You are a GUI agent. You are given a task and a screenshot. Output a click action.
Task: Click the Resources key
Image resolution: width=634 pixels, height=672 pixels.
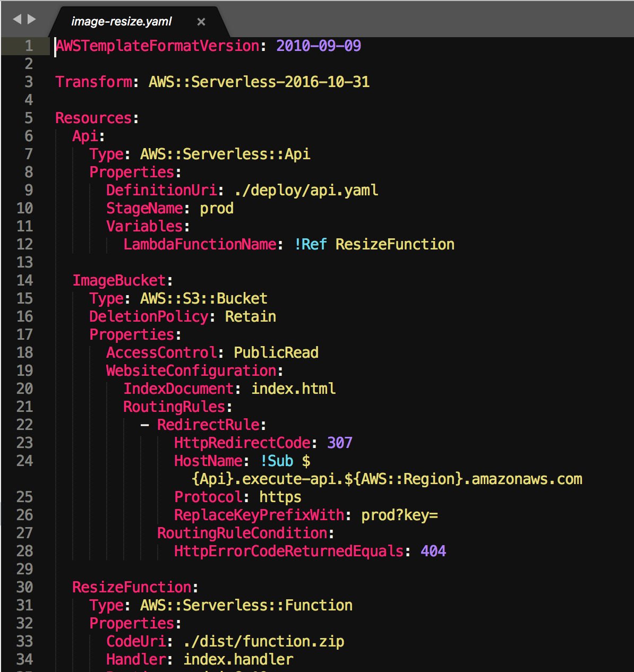click(94, 118)
